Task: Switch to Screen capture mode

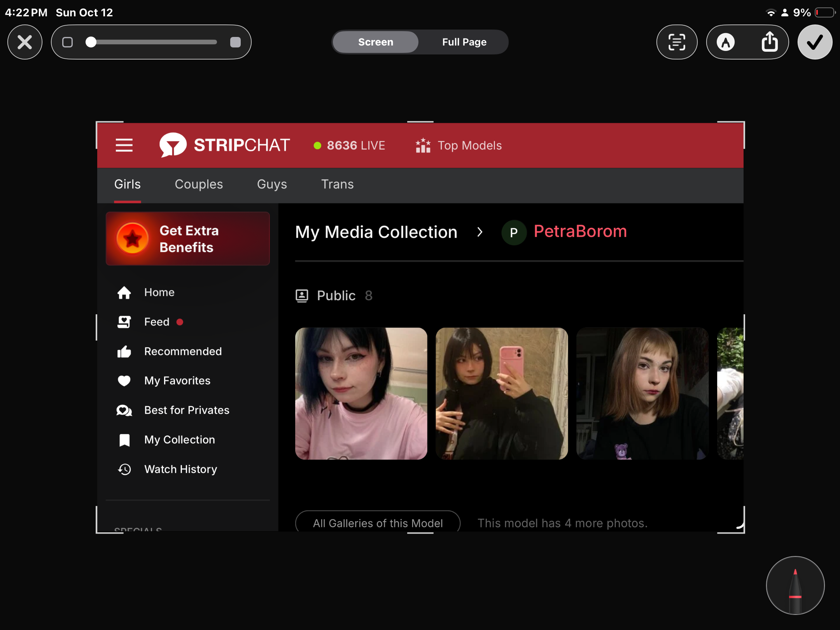Action: pos(375,42)
